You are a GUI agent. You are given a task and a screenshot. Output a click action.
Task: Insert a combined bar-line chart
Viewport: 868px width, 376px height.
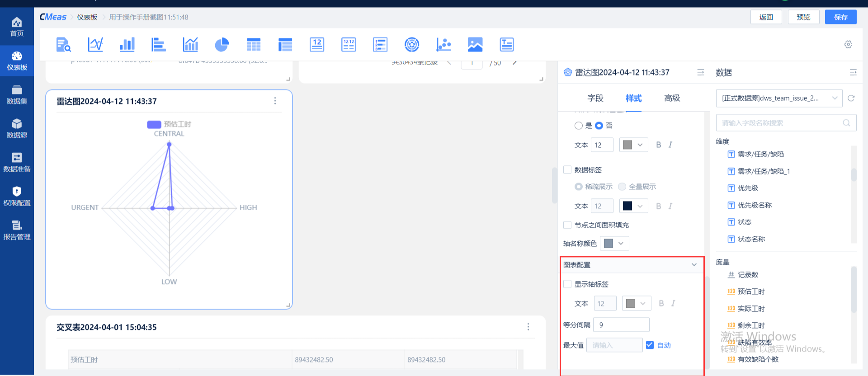[x=190, y=45]
